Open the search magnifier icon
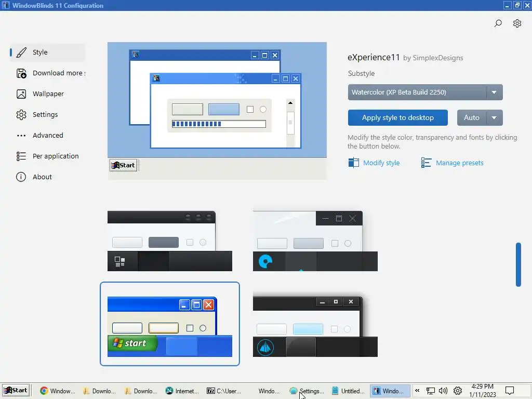The height and width of the screenshot is (399, 532). click(x=498, y=23)
